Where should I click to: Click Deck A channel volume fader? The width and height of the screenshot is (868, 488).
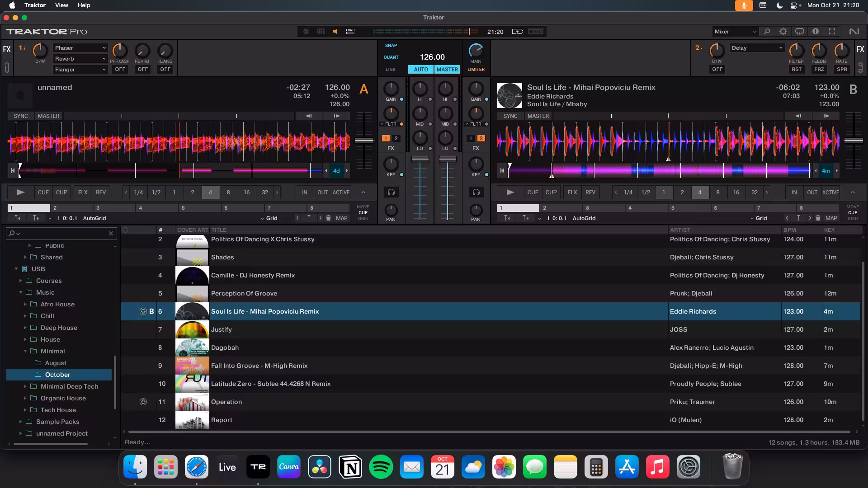[420, 160]
